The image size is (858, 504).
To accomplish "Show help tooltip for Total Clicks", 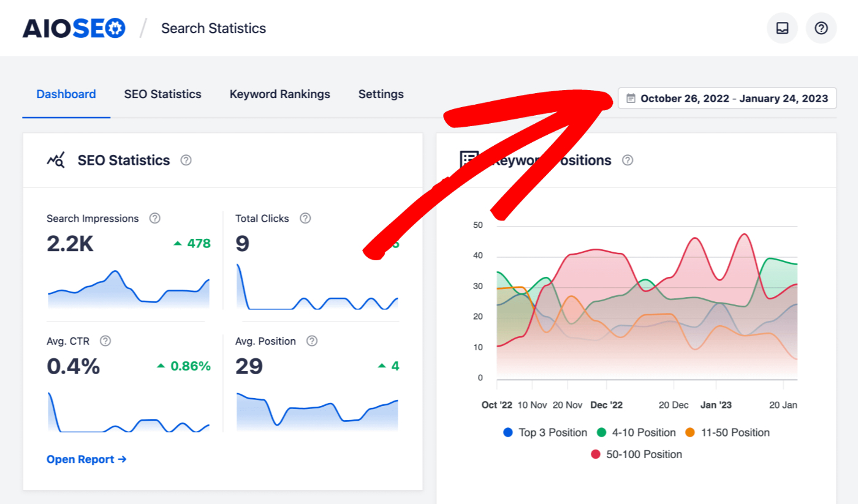I will click(305, 218).
